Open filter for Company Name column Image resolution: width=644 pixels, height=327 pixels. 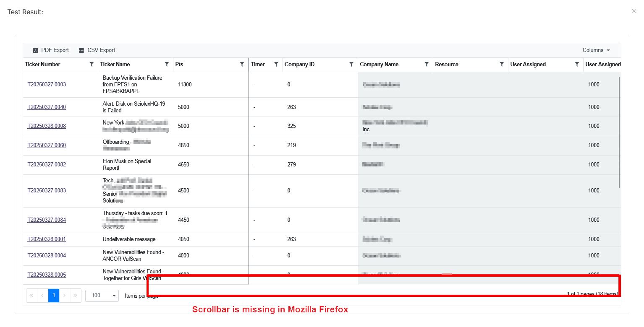[427, 65]
